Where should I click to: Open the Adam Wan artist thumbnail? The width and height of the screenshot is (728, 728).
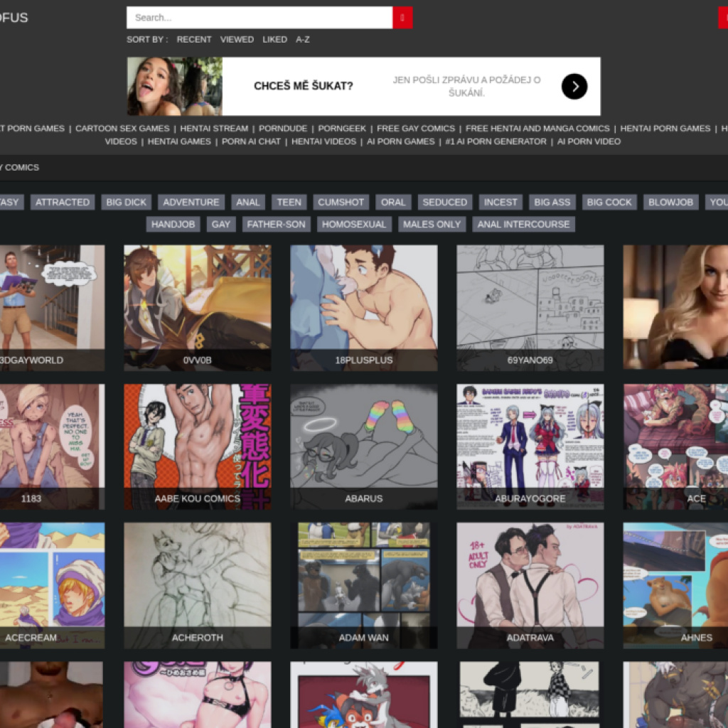[364, 584]
